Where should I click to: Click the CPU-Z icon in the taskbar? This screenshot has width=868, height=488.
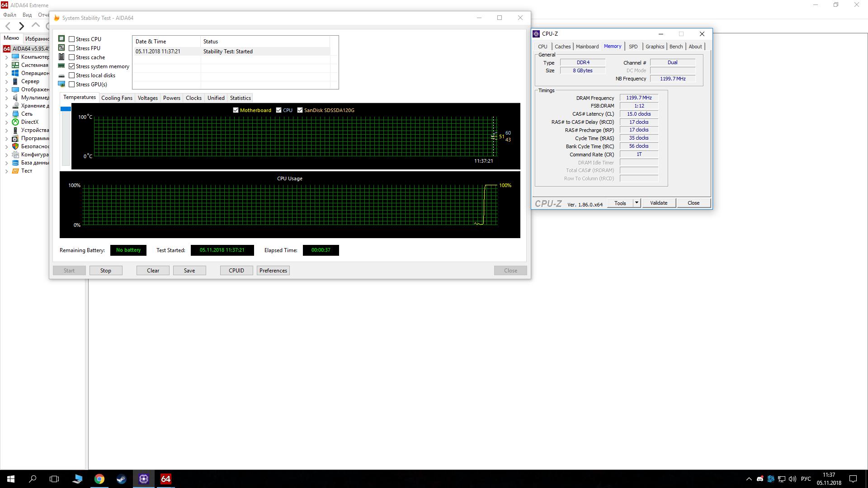coord(144,479)
